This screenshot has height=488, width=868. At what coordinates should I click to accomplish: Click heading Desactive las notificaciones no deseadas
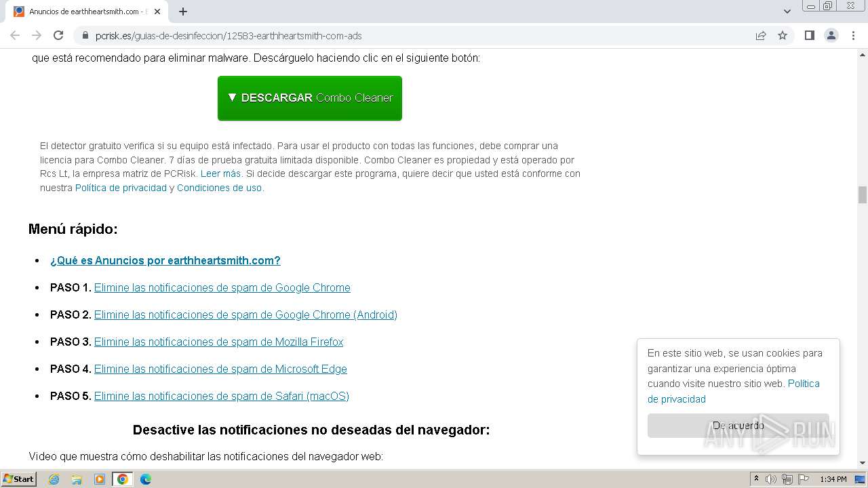tap(311, 430)
